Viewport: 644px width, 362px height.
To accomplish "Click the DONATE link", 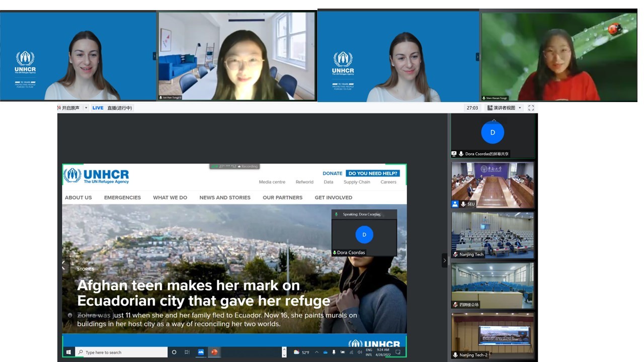I will coord(332,173).
